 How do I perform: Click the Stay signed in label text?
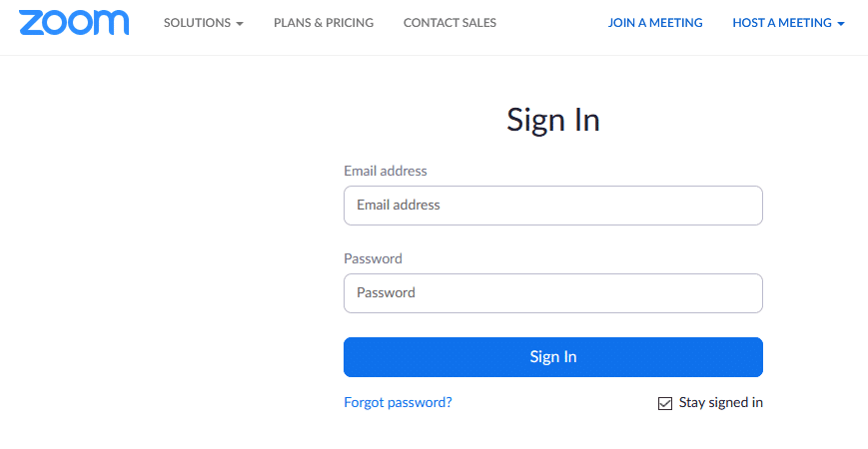721,402
